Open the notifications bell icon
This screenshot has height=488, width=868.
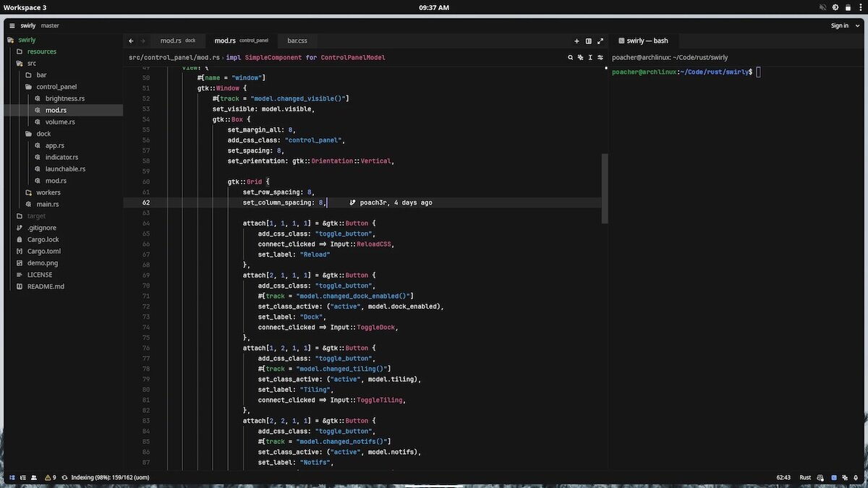[x=857, y=477]
